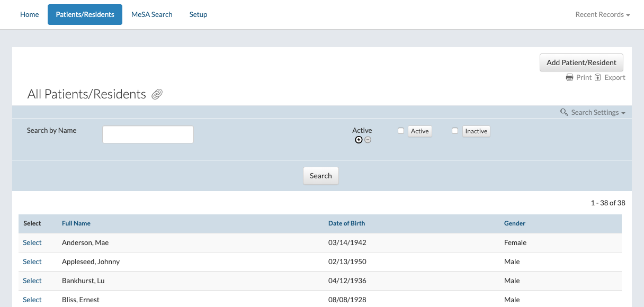Click the Search Settings magnifier icon
Screen dimensions: 644x307
(x=564, y=112)
